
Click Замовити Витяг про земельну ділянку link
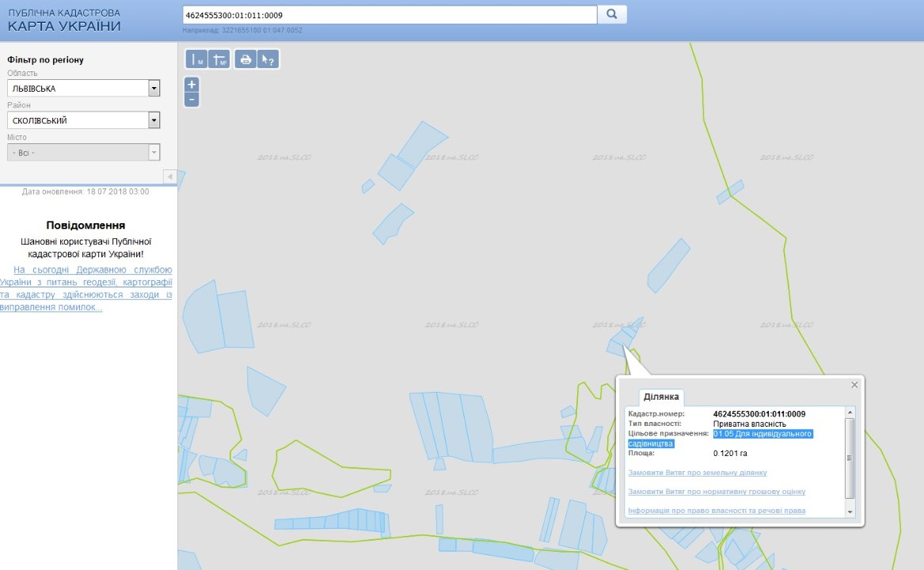697,473
